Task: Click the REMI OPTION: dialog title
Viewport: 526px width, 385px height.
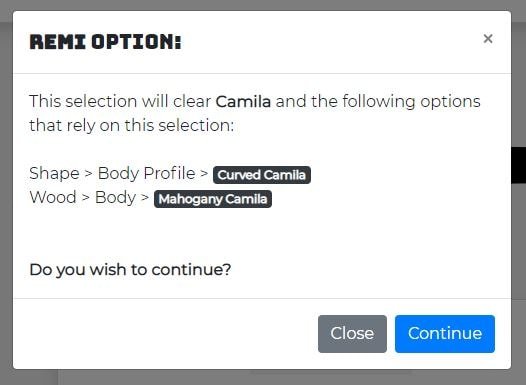Action: click(x=105, y=42)
